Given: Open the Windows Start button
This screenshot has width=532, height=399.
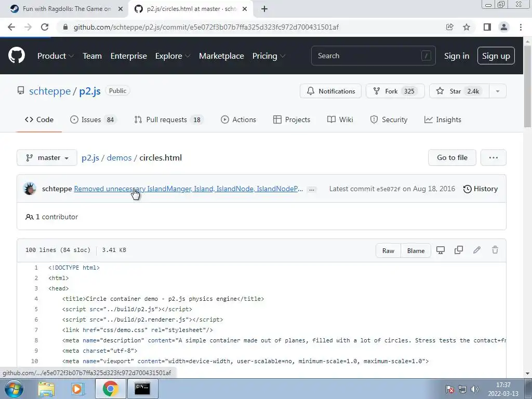Looking at the screenshot, I should pyautogui.click(x=14, y=389).
